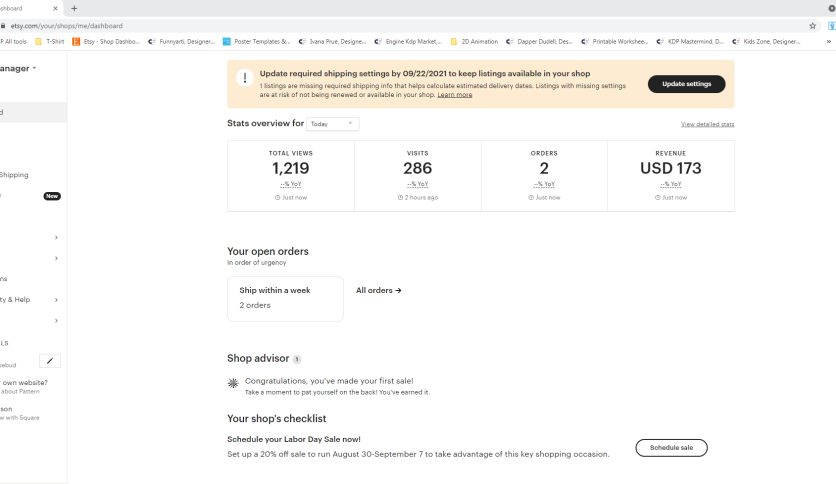This screenshot has width=836, height=484.
Task: Select the Total Views stat card
Action: [291, 176]
